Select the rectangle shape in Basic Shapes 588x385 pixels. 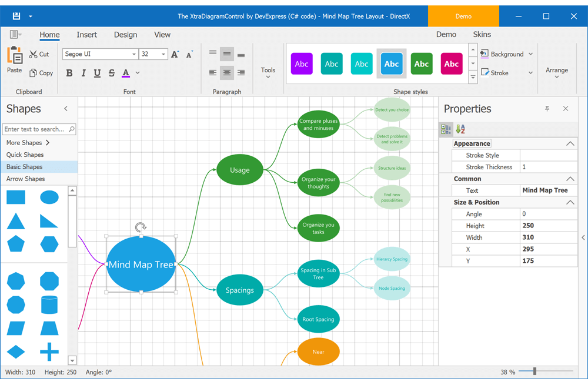click(x=16, y=197)
